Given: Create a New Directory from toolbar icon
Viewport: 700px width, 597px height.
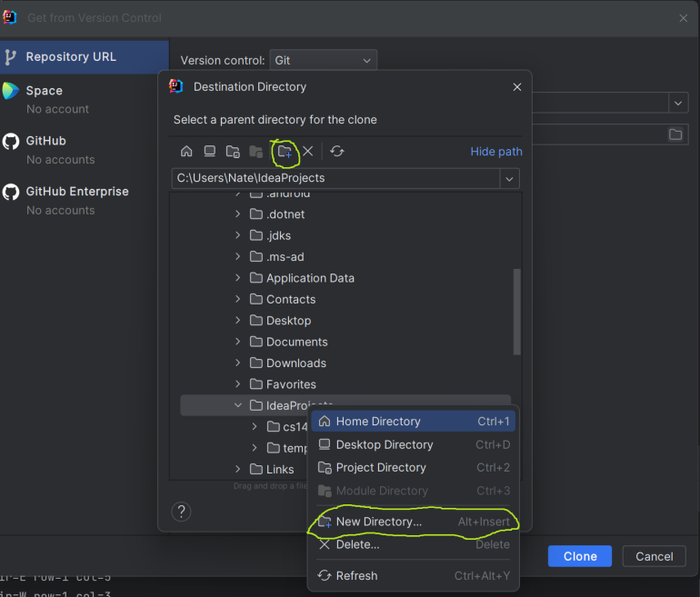Looking at the screenshot, I should pyautogui.click(x=285, y=152).
